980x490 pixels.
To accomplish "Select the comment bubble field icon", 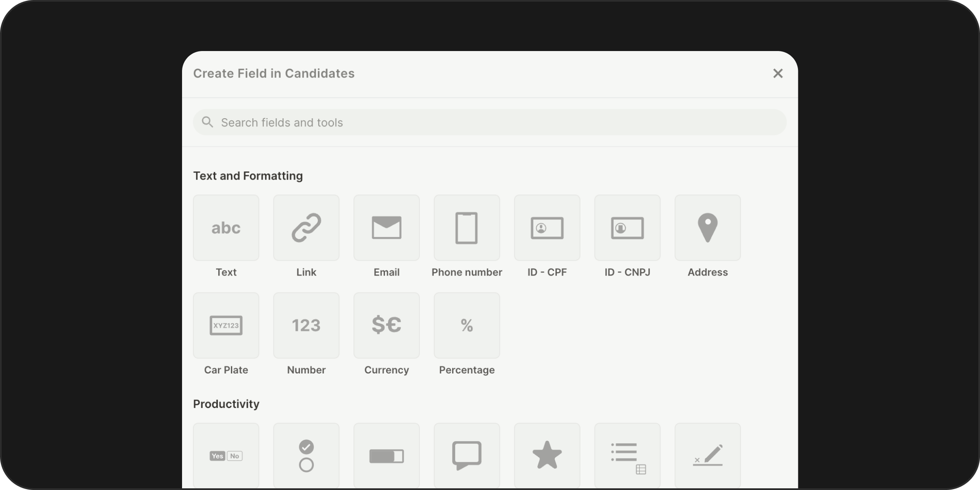I will [467, 456].
